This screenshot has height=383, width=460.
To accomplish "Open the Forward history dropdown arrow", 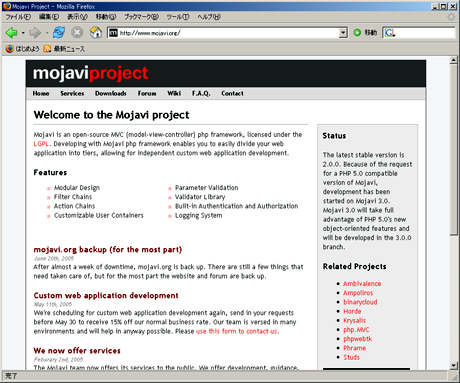I will (47, 33).
